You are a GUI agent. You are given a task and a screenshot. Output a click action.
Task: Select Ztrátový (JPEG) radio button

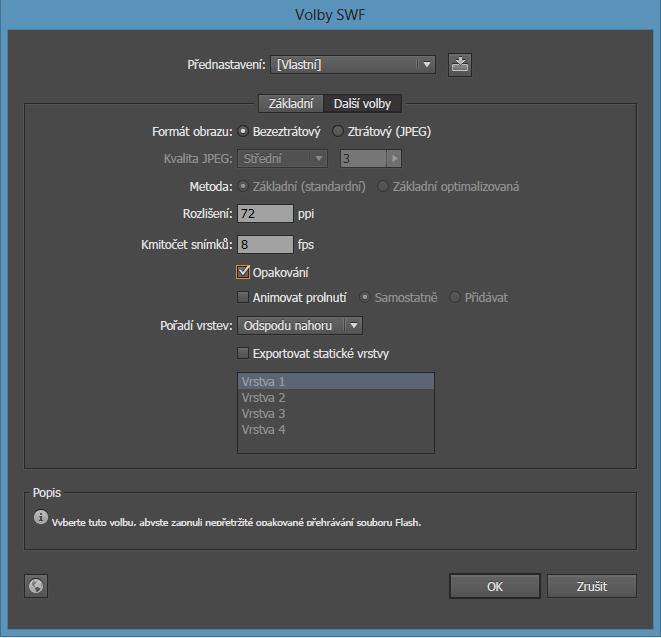[x=338, y=131]
